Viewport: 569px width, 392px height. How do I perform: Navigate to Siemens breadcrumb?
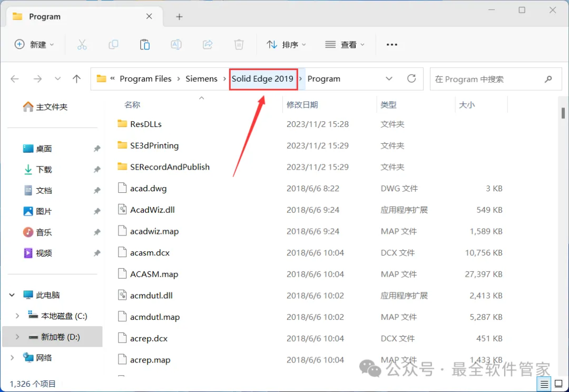tap(201, 79)
